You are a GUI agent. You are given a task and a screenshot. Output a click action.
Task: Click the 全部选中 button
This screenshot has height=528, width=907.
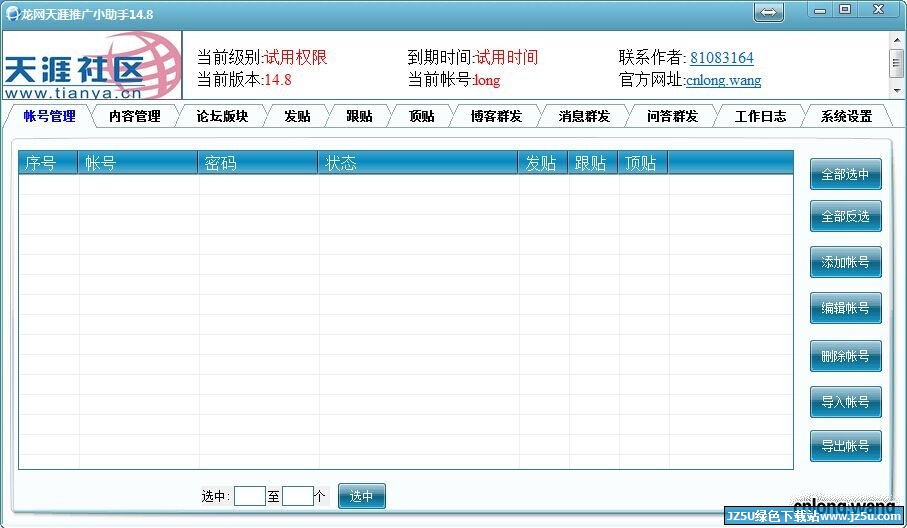coord(846,174)
